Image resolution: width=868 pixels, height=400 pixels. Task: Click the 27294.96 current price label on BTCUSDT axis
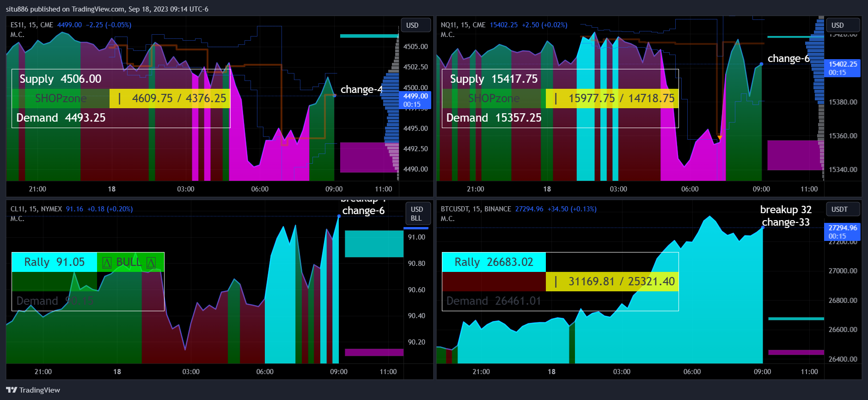point(842,232)
